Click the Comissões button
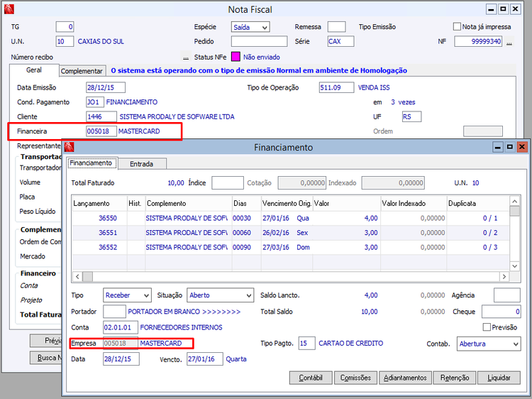Viewport: 532px width, 399px height. (x=355, y=378)
